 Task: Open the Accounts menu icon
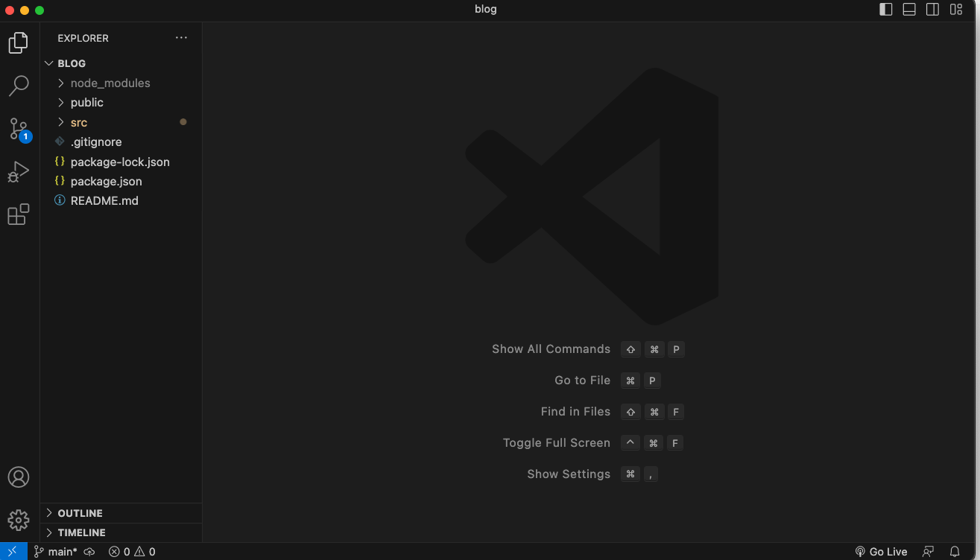(19, 477)
